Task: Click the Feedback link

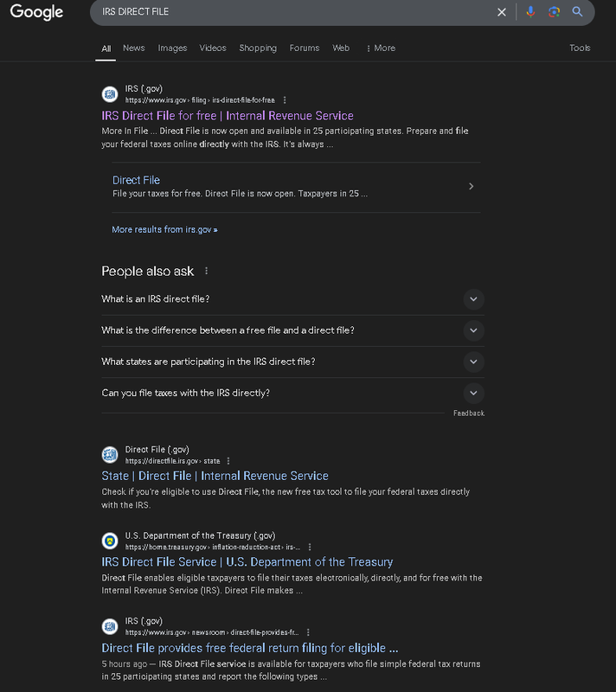Action: [x=469, y=413]
